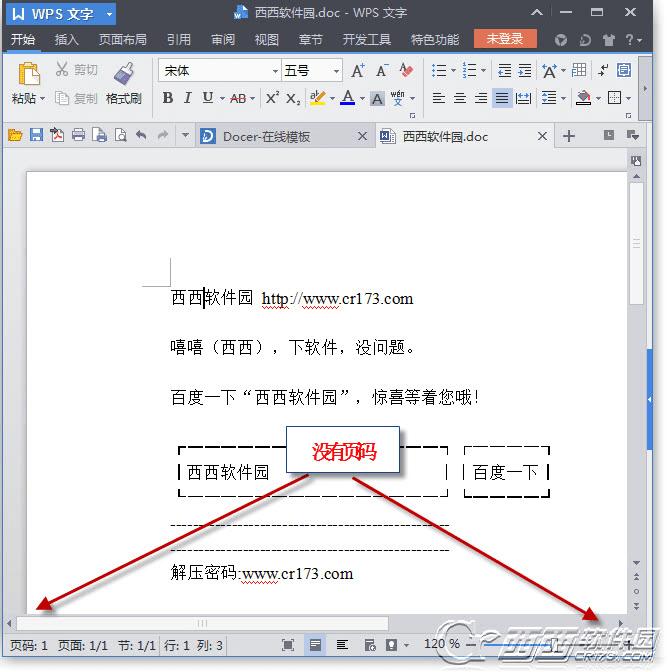668x672 pixels.
Task: Apply subscript formatting
Action: pyautogui.click(x=293, y=99)
